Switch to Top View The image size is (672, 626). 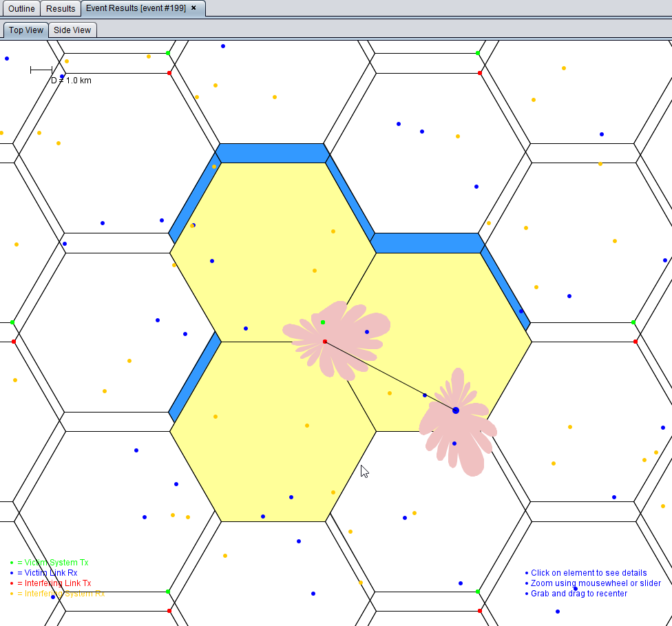pyautogui.click(x=26, y=30)
